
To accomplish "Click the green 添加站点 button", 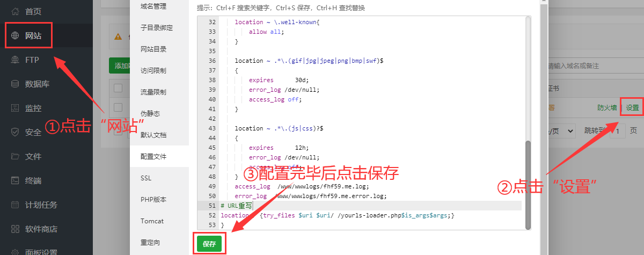I will coord(119,66).
